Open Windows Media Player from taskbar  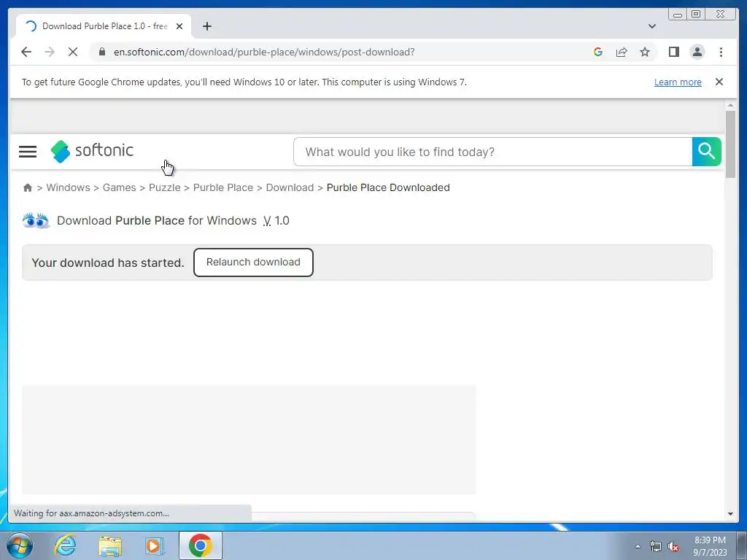click(154, 545)
